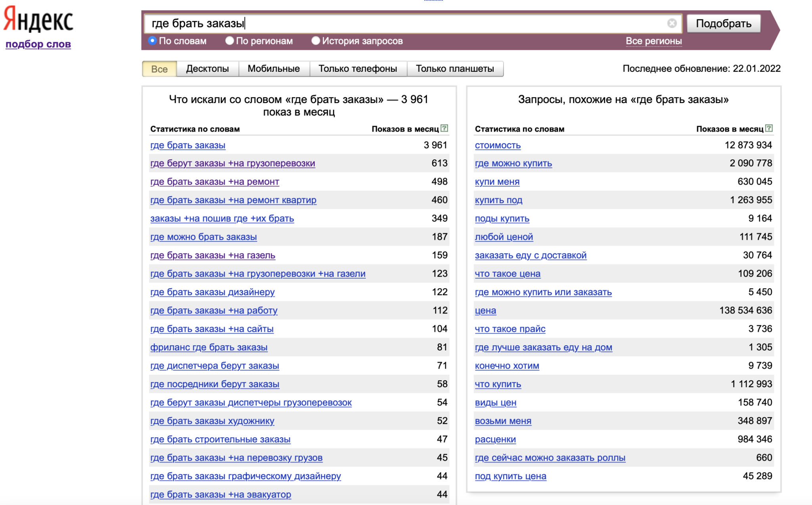This screenshot has width=812, height=505.
Task: Click help icon in left impressions column
Action: 444,128
